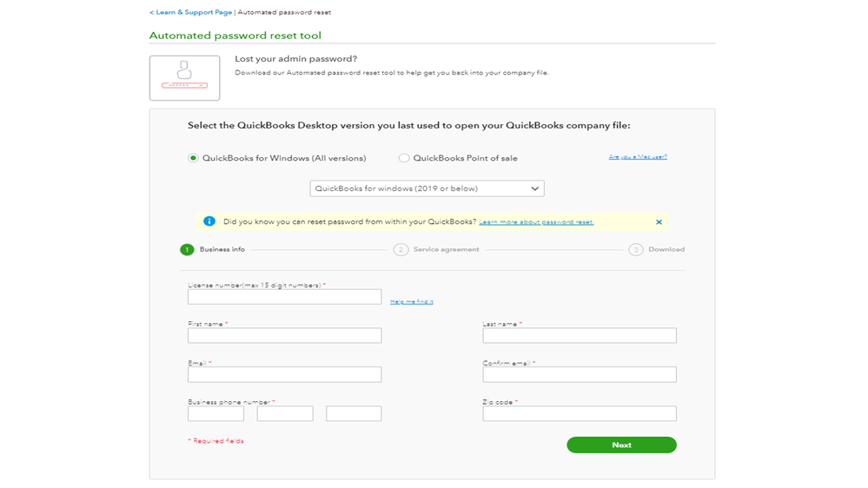
Task: Click 'Help me find it' link
Action: pos(411,301)
